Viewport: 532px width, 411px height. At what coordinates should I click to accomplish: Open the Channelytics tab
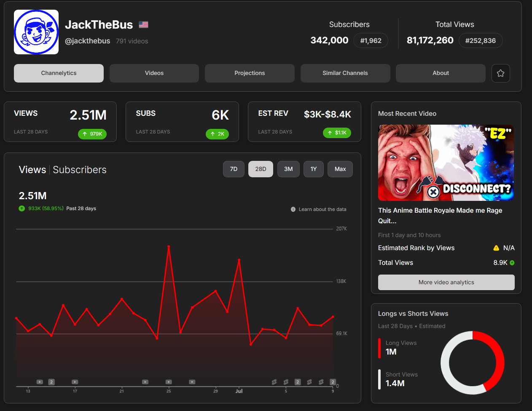(x=59, y=73)
